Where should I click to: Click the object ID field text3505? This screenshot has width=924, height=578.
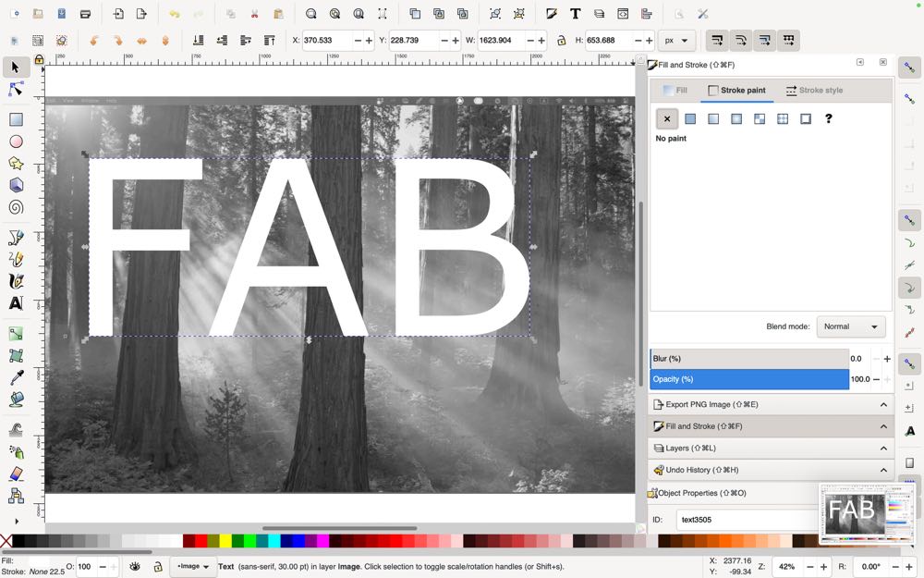(748, 520)
